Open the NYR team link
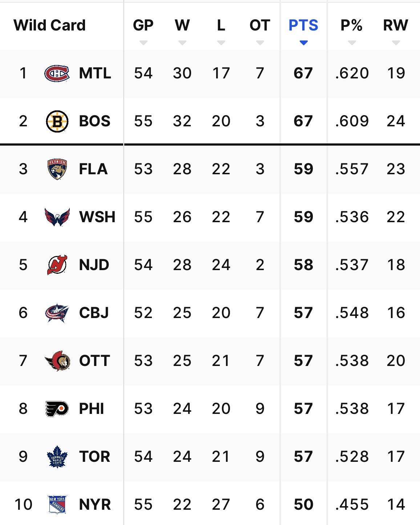 tap(95, 505)
